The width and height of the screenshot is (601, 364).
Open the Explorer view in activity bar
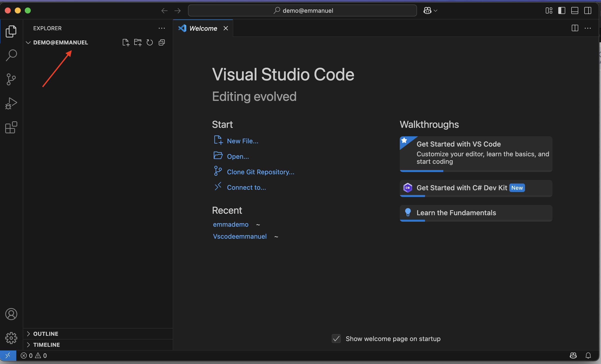(x=11, y=31)
